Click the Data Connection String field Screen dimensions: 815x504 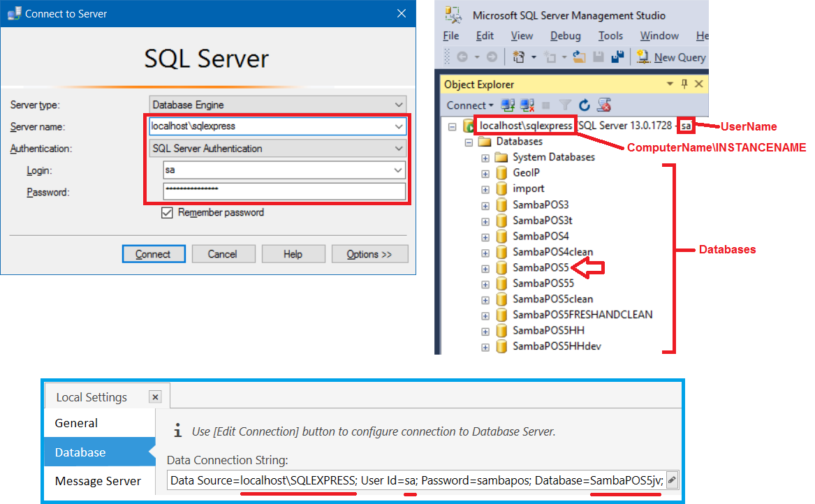[x=417, y=480]
